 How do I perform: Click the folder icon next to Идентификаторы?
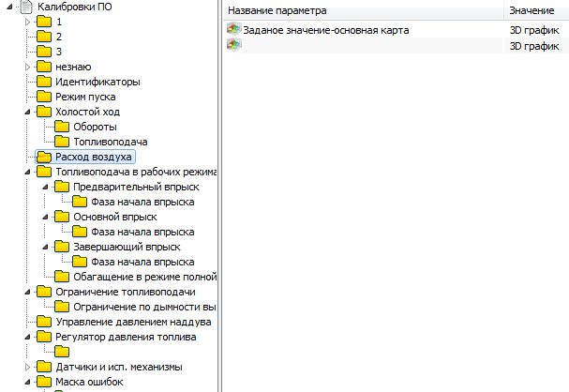(44, 82)
